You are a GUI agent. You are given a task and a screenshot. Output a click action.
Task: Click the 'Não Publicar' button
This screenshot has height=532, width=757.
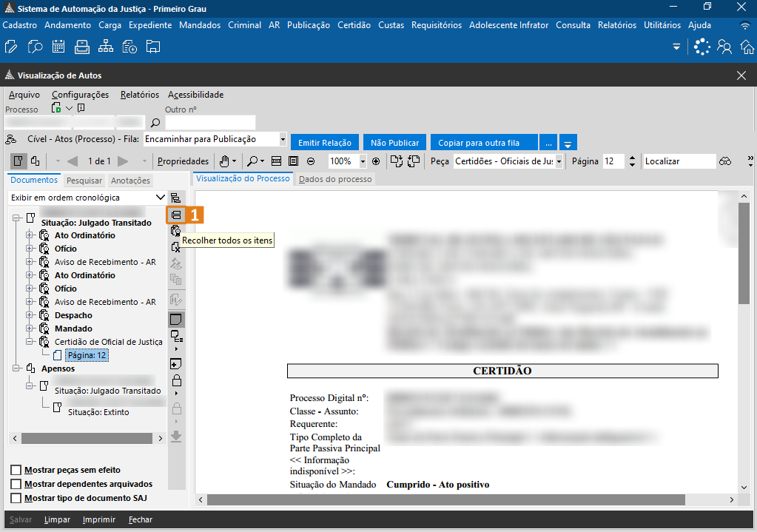tap(395, 143)
